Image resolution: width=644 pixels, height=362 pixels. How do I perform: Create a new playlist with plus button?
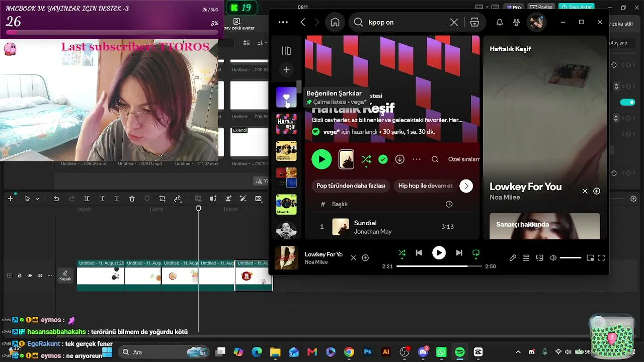tap(286, 70)
